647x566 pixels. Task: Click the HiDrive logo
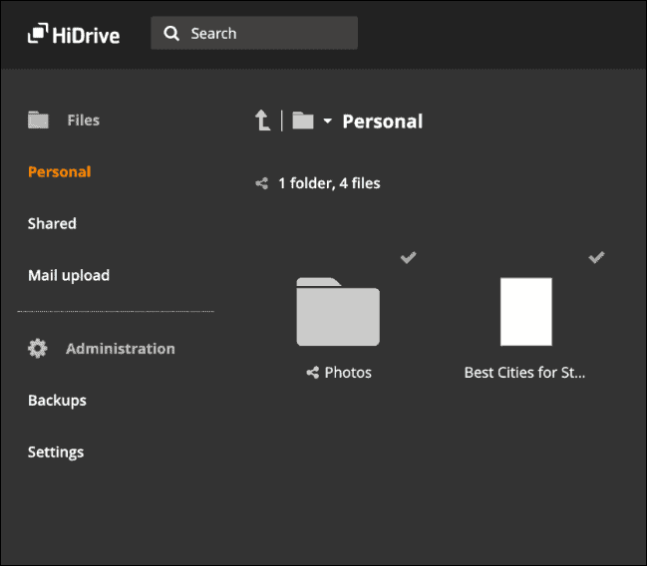pos(73,34)
